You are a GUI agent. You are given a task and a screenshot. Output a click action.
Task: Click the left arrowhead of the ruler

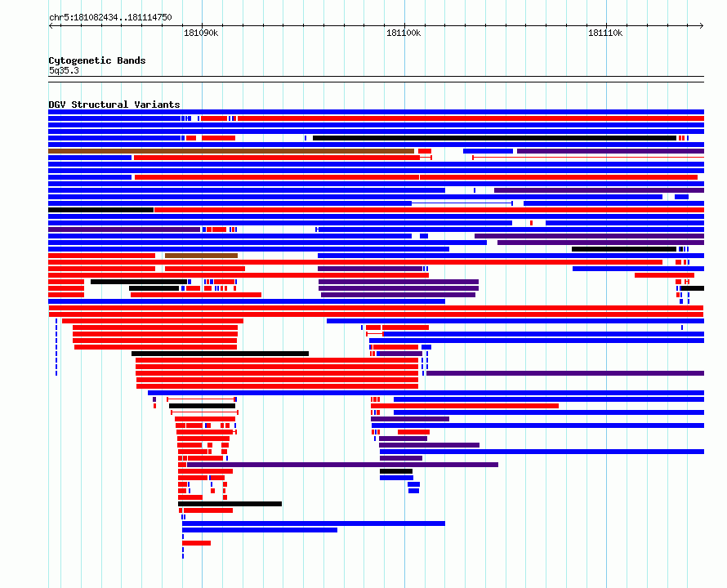51,26
